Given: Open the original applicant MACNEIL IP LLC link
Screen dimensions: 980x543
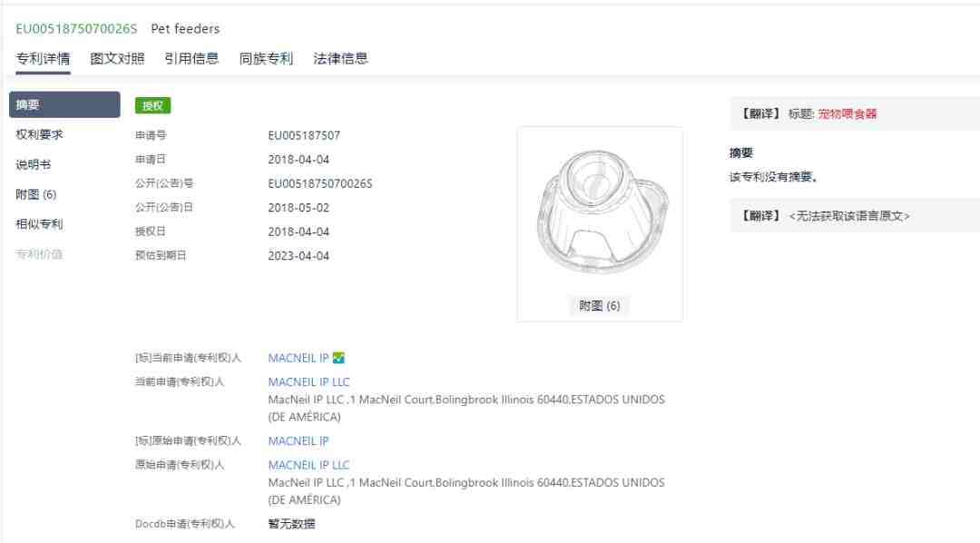Looking at the screenshot, I should [309, 465].
